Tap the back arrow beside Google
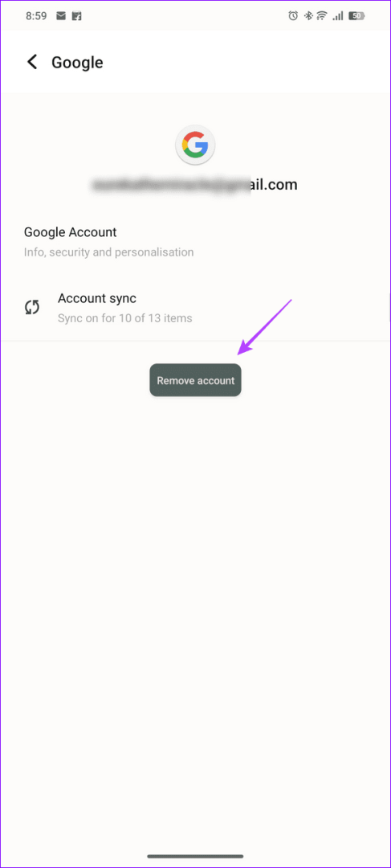 tap(33, 61)
